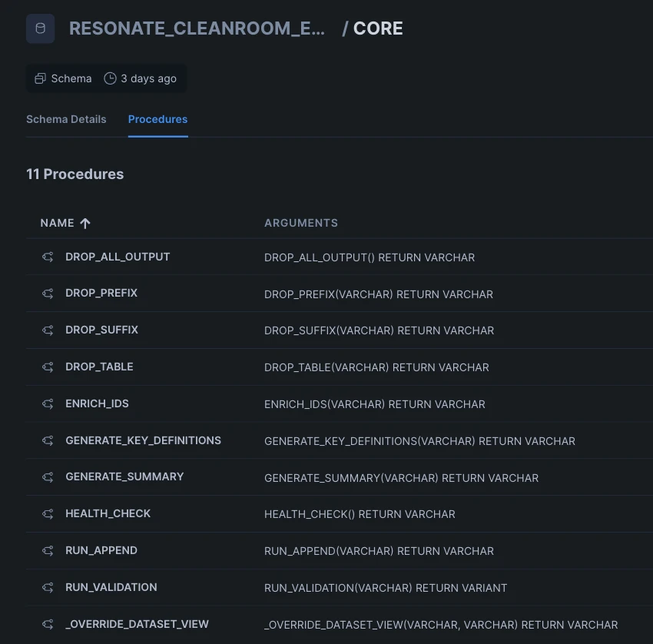The width and height of the screenshot is (653, 644).
Task: Click 'GENERATE_KEY_DEFINITIONS(VARCHAR) RETURN VARCHAR' arguments text
Action: coord(419,441)
